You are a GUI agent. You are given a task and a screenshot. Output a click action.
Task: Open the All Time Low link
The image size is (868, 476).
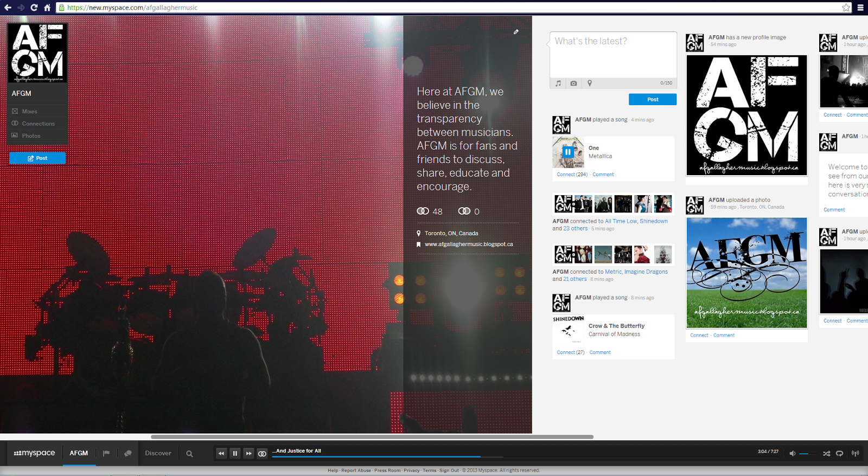pos(621,221)
